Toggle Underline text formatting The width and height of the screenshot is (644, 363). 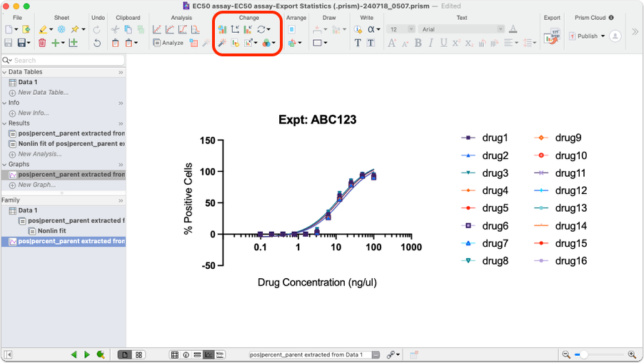(x=443, y=43)
